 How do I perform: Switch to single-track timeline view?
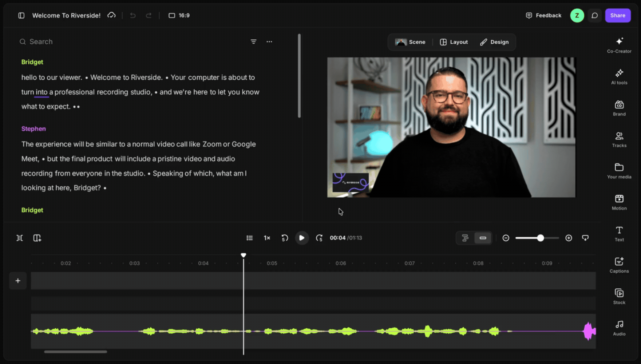click(483, 238)
